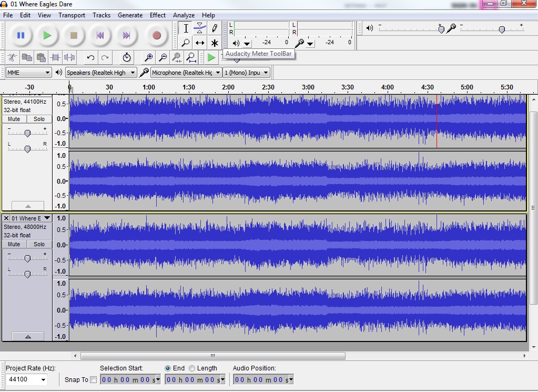Open the Help menu
The image size is (538, 392).
click(x=208, y=15)
